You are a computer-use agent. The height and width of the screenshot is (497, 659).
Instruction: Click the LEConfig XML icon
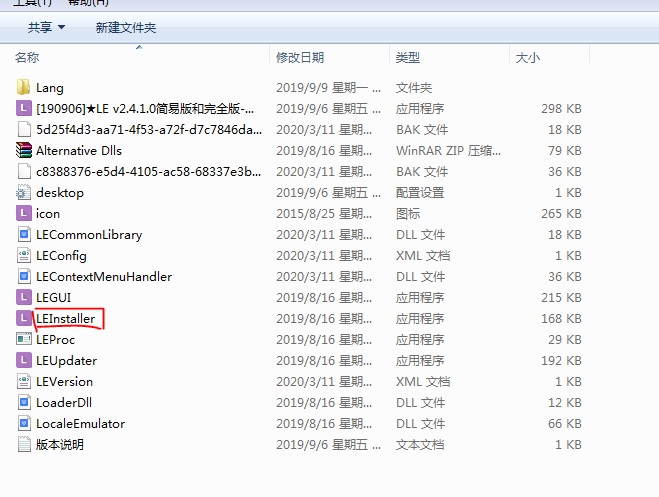(24, 255)
